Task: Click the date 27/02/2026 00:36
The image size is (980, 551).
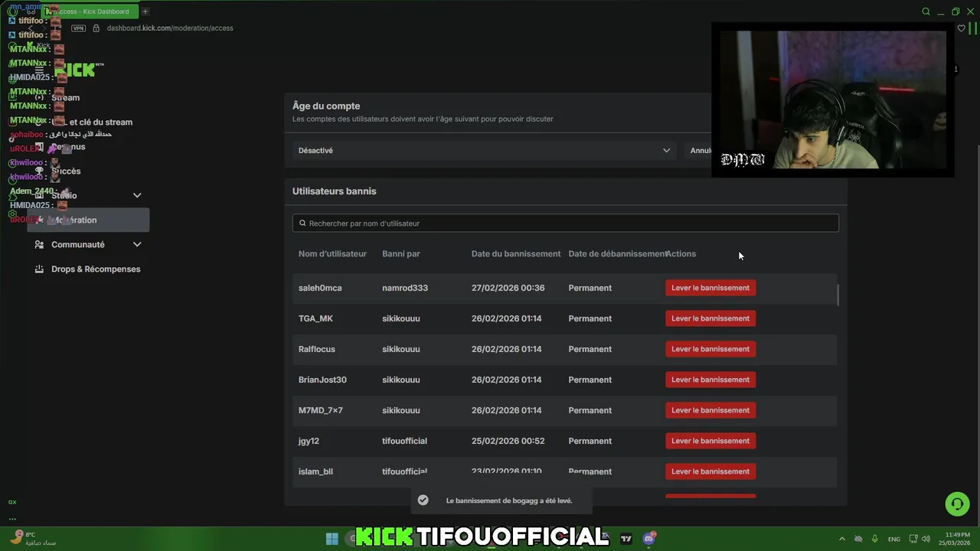Action: click(508, 288)
